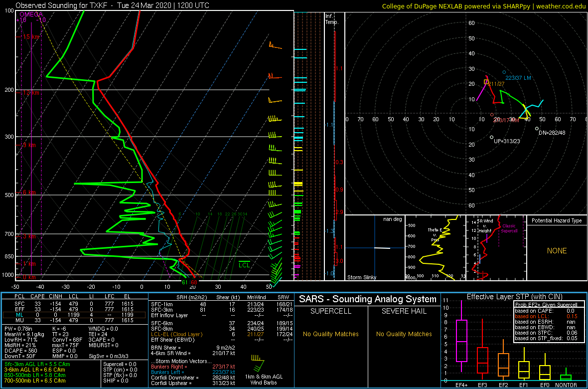Click the CAPE column header
This screenshot has height=389, width=588.
pos(37,297)
